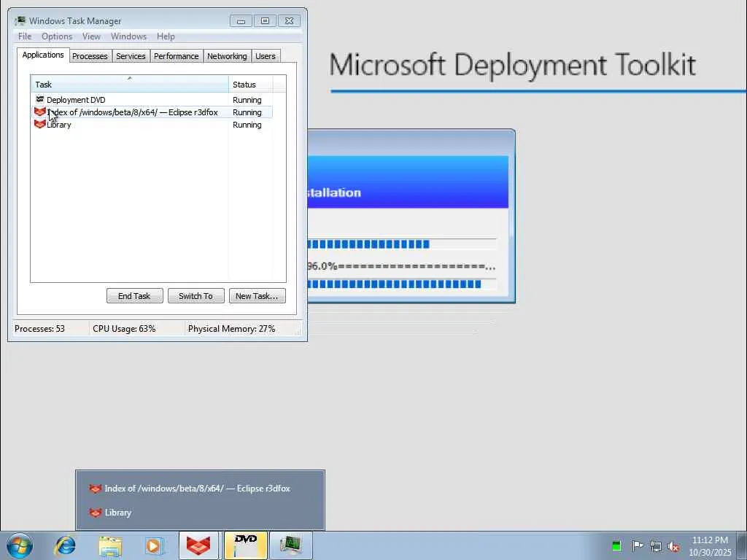
Task: Click Running status of Library row
Action: 247,125
